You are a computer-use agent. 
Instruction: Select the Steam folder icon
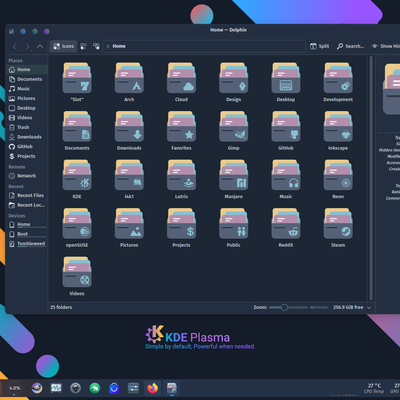[x=338, y=224]
